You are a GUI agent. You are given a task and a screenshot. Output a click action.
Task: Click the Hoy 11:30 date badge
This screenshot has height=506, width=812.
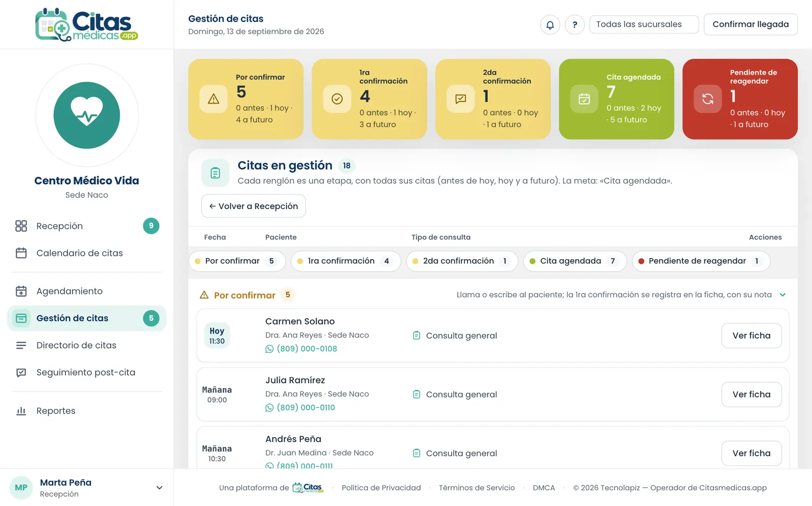click(x=217, y=335)
